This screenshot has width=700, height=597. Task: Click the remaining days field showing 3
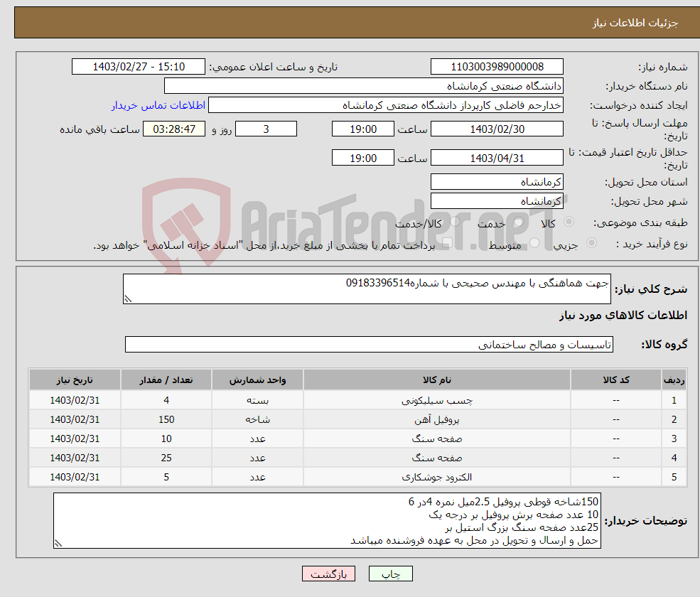[266, 129]
